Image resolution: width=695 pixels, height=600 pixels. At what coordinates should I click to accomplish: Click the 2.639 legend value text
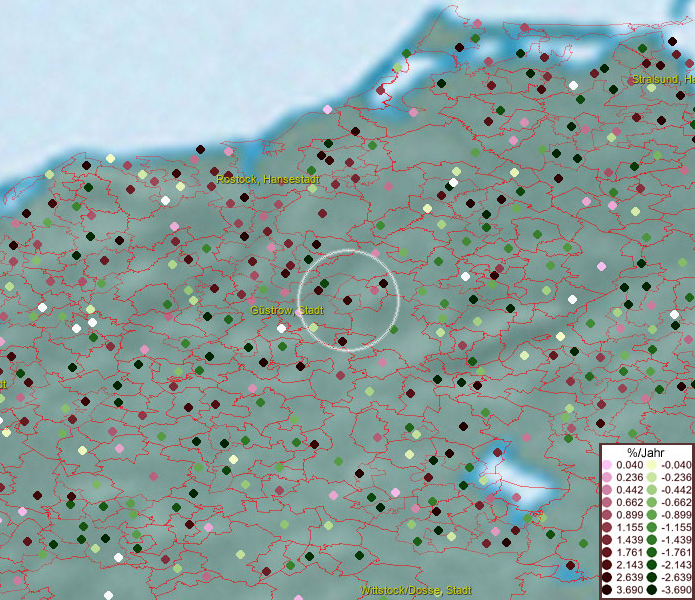coord(630,578)
